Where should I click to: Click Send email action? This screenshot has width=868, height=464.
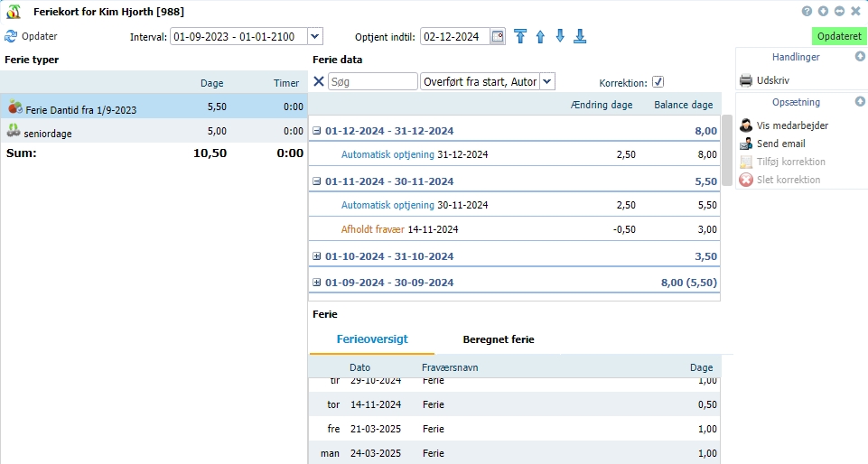tap(780, 144)
